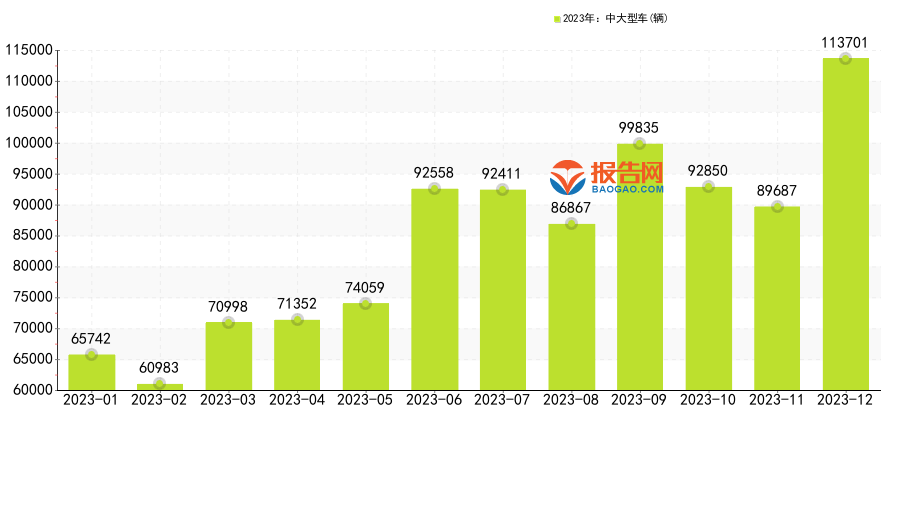
Task: Click x-axis label 2023-01
Action: tap(91, 400)
